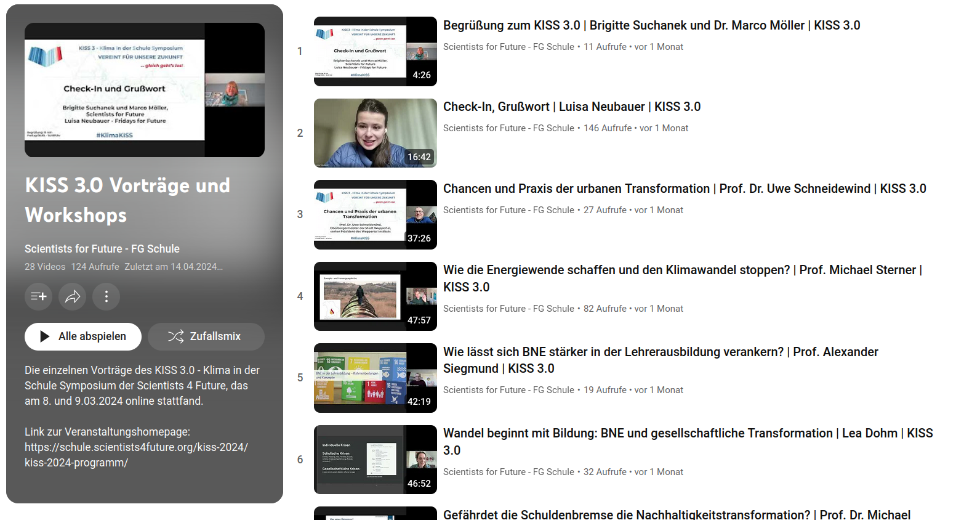
Task: Click the '124 Aufrufe' playlist view count
Action: coord(95,267)
